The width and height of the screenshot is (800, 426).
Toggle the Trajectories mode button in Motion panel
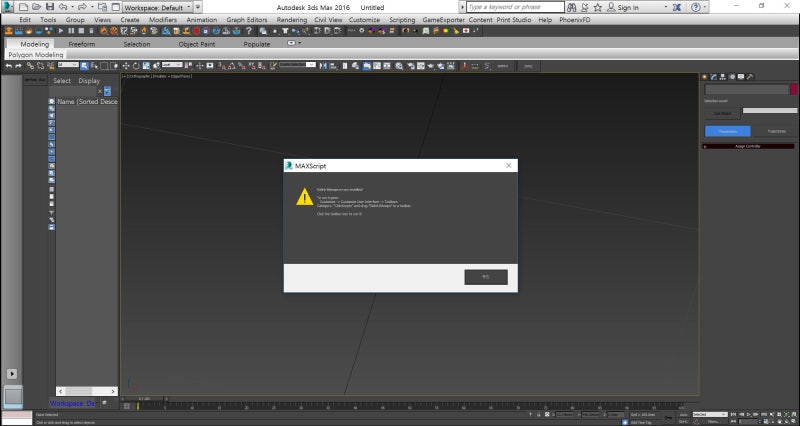click(x=777, y=131)
